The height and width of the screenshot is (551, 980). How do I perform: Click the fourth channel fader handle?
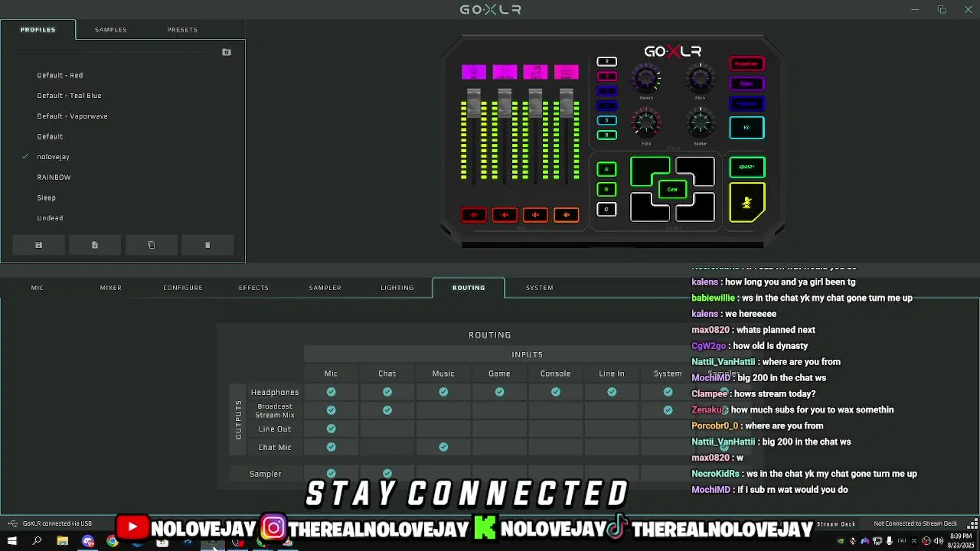coord(567,103)
